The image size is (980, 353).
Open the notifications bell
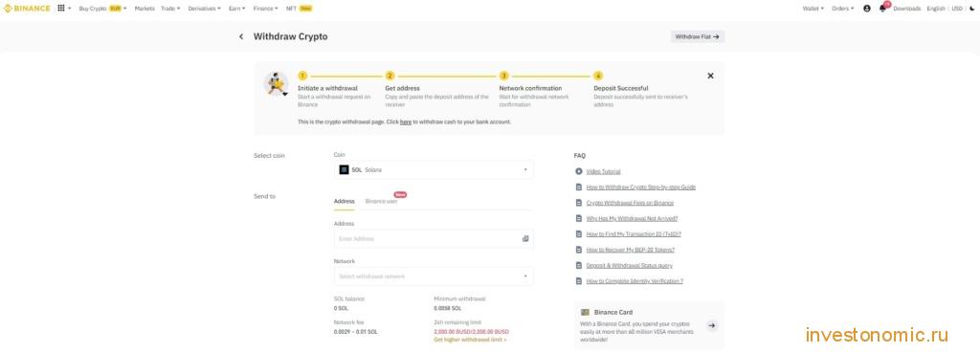click(x=882, y=9)
